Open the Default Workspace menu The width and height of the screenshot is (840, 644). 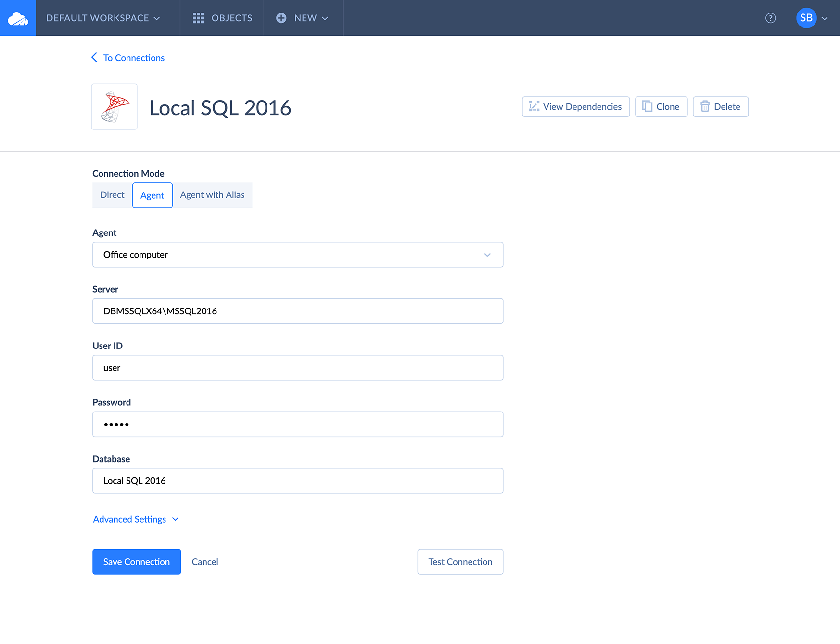tap(103, 18)
